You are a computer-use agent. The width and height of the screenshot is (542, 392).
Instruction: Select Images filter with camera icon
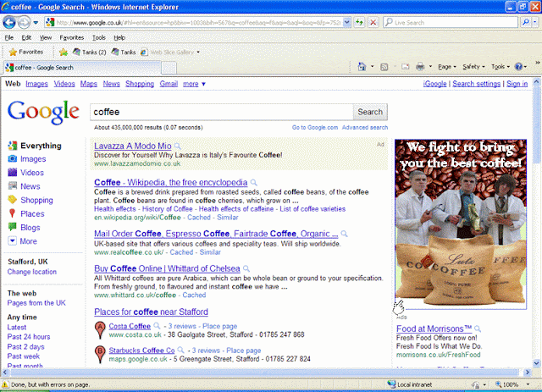click(26, 159)
